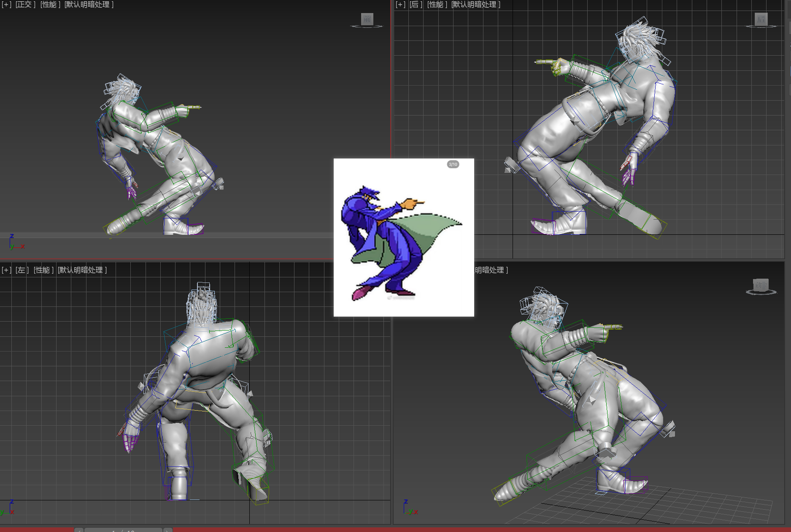791x532 pixels.
Task: Open the [+] menu of the back viewport
Action: tap(400, 5)
